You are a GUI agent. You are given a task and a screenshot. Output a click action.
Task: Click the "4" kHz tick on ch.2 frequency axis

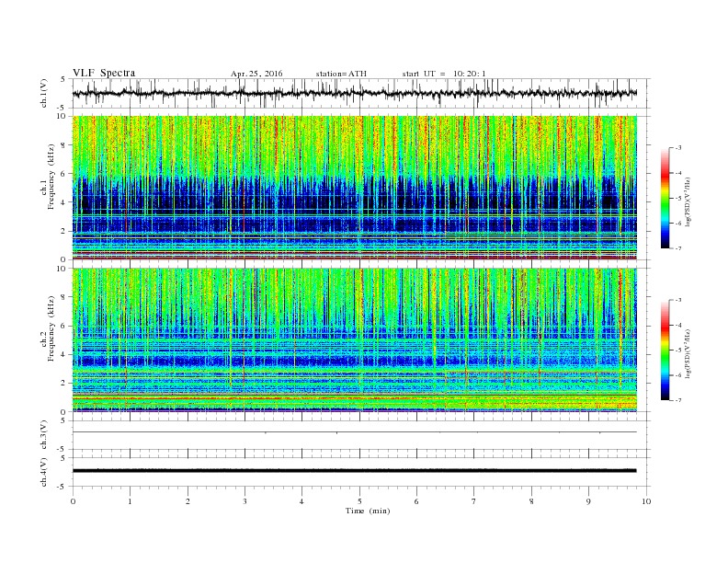[64, 354]
